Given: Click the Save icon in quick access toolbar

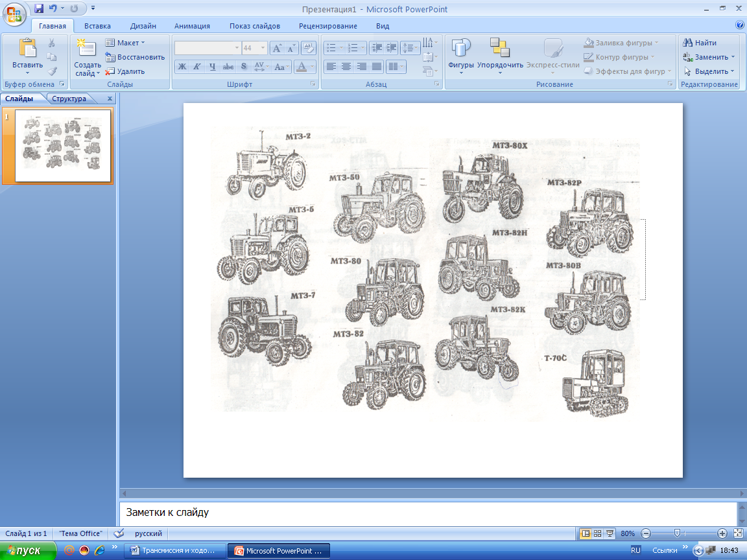Looking at the screenshot, I should pos(39,8).
